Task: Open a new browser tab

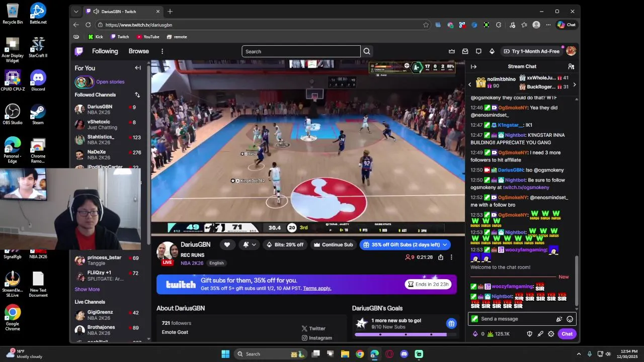Action: point(170,11)
